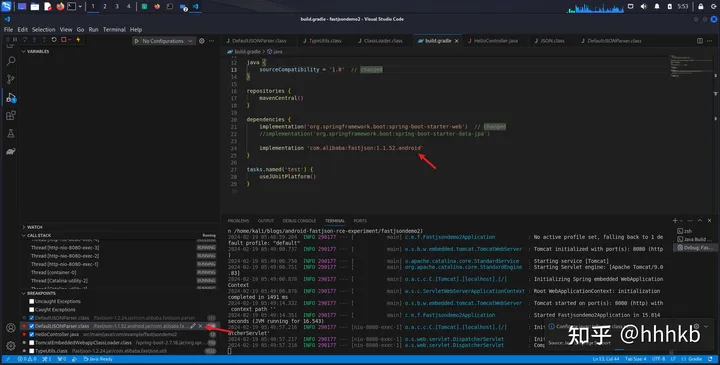Select Thread [http-nio-8080-exec-3] in call stack

coord(65,247)
